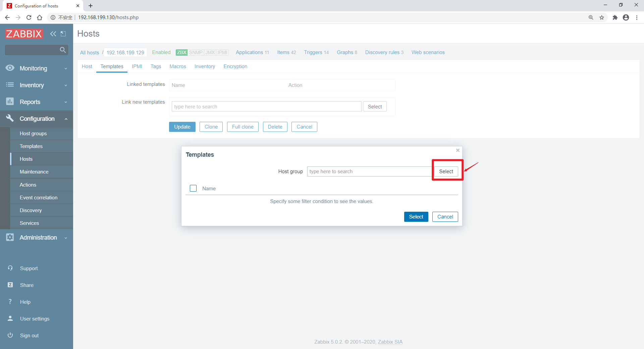
Task: Click the browser back arrow
Action: coord(7,17)
